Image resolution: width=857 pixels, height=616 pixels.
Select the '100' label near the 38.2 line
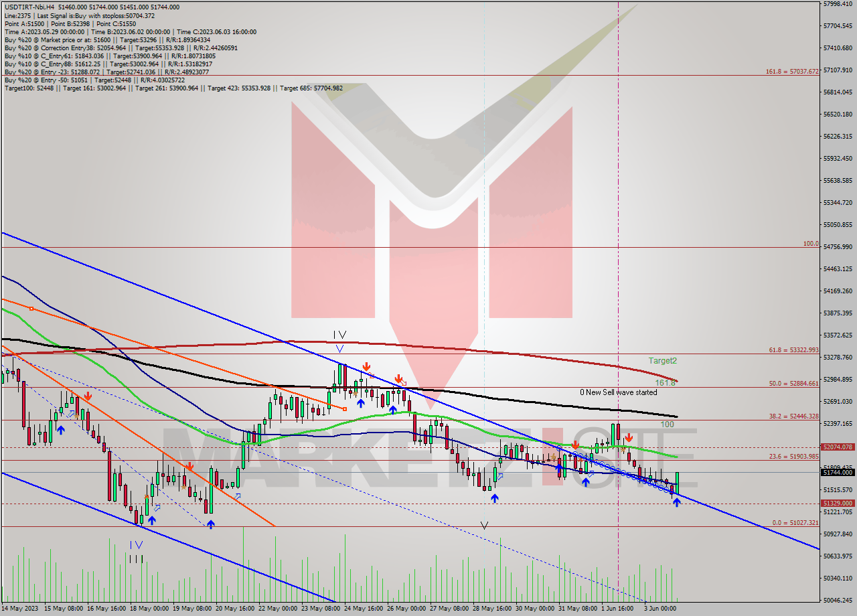pyautogui.click(x=667, y=425)
